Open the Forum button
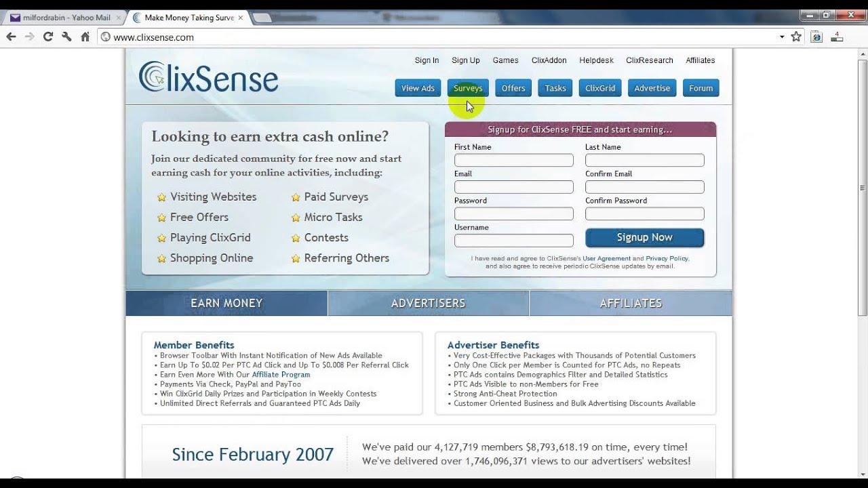868x488 pixels. [701, 88]
